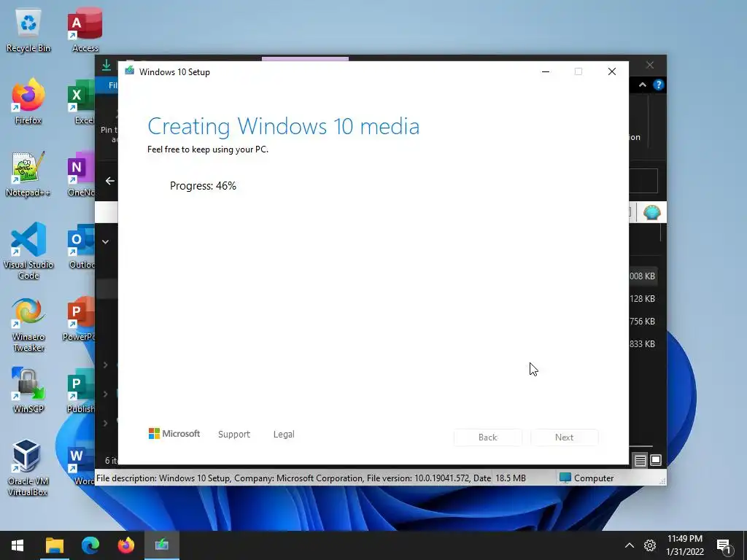Image resolution: width=747 pixels, height=560 pixels.
Task: Click the download arrow in Explorer title bar
Action: click(107, 65)
